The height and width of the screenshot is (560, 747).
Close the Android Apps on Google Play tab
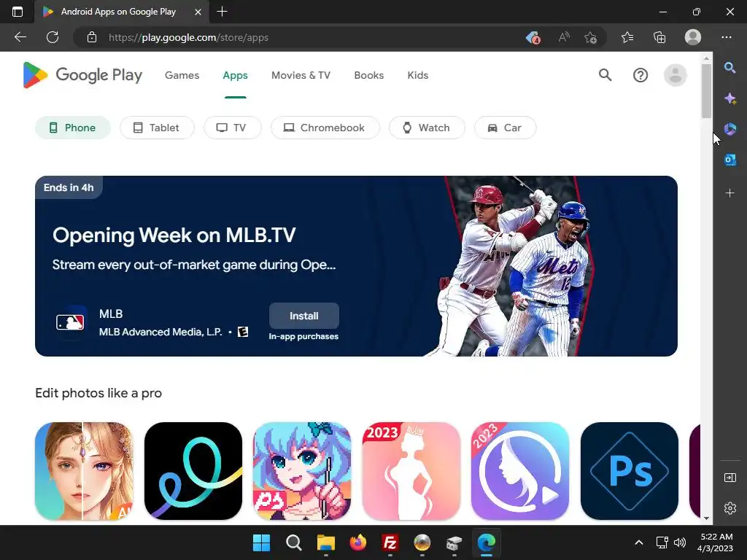[198, 12]
